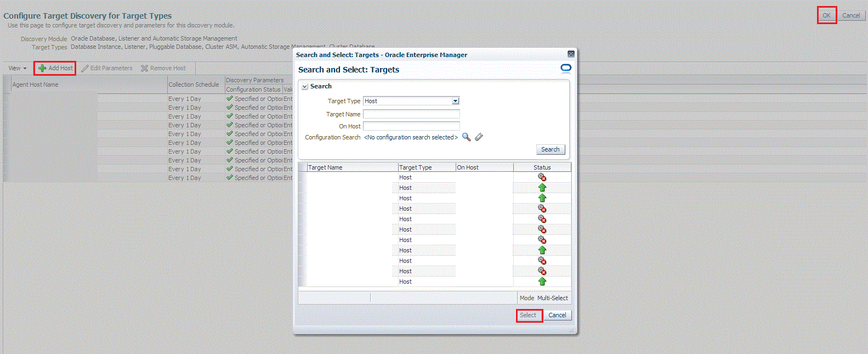Click Cancel in the targets dialog
Image resolution: width=868 pixels, height=354 pixels.
[557, 315]
